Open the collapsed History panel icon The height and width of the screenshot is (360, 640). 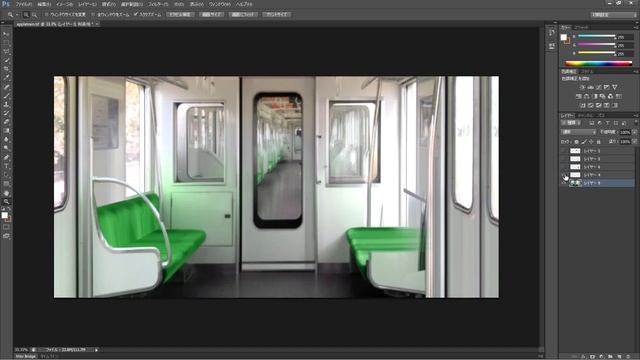(x=551, y=33)
